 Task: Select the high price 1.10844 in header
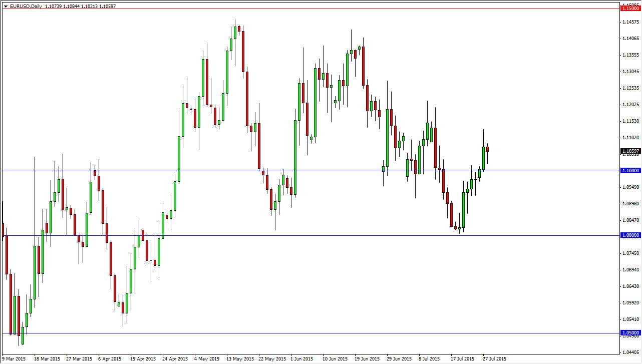tap(72, 7)
